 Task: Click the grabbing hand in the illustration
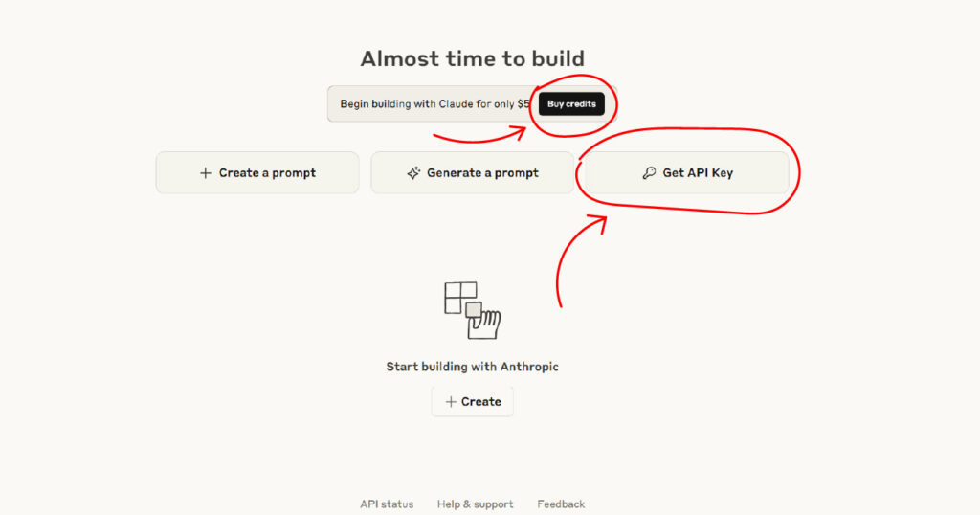point(484,324)
